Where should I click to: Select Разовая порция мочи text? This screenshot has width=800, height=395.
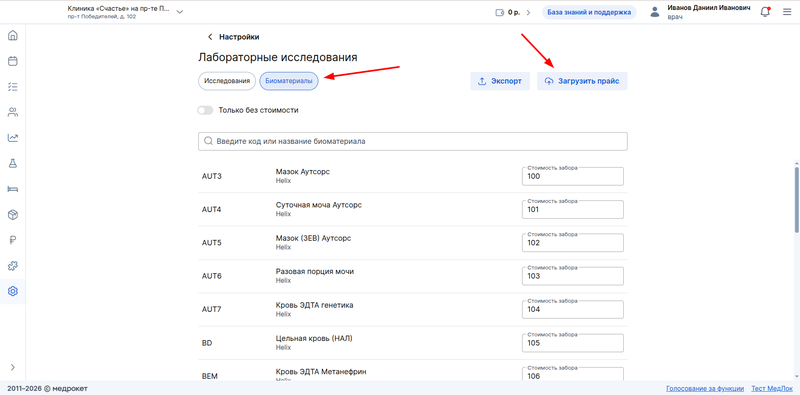point(315,271)
